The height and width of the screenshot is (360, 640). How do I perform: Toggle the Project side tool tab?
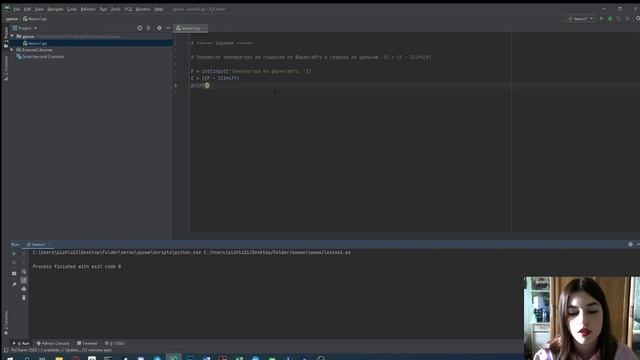pos(6,38)
